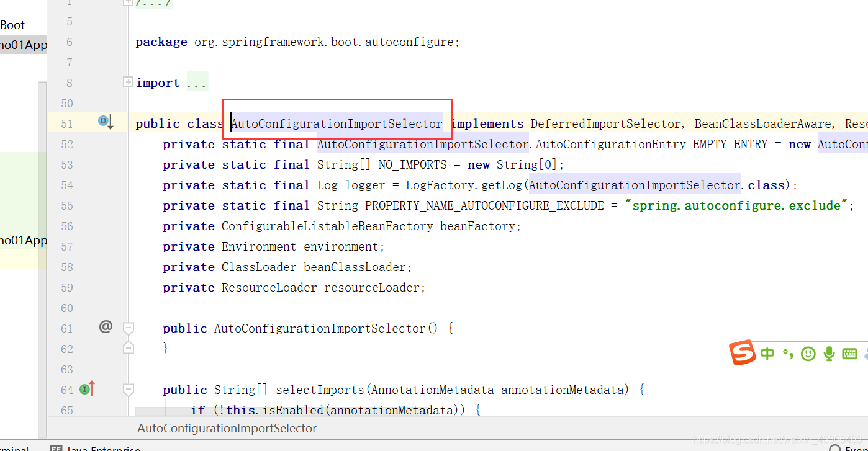Click resourceLoader field on line 59
This screenshot has width=868, height=451.
point(371,287)
